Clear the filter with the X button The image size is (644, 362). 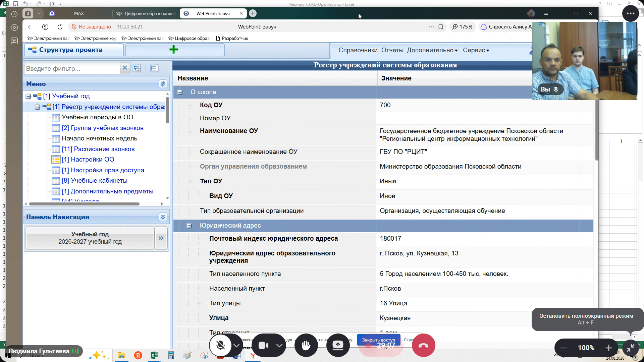click(x=125, y=68)
